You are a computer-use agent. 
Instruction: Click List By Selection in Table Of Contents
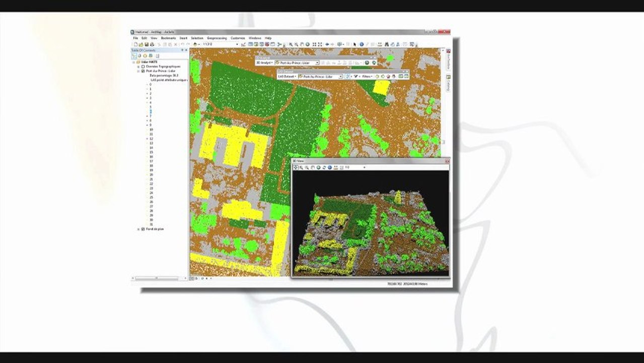pos(151,56)
